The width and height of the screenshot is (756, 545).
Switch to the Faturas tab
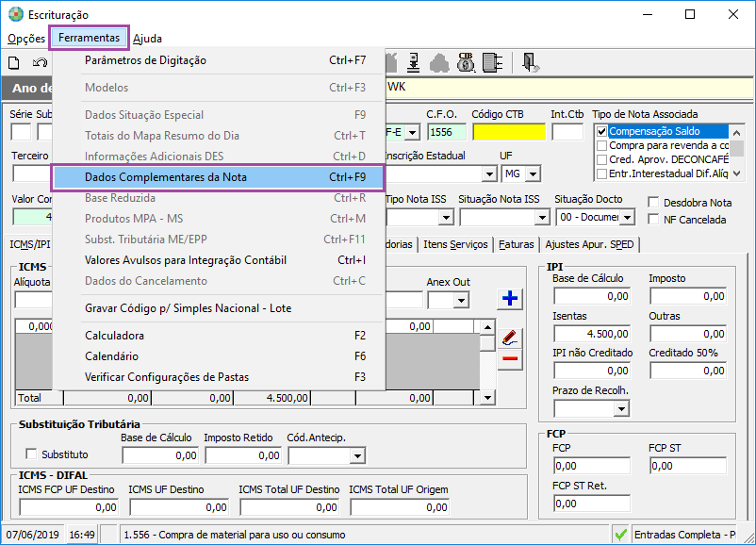pos(516,244)
